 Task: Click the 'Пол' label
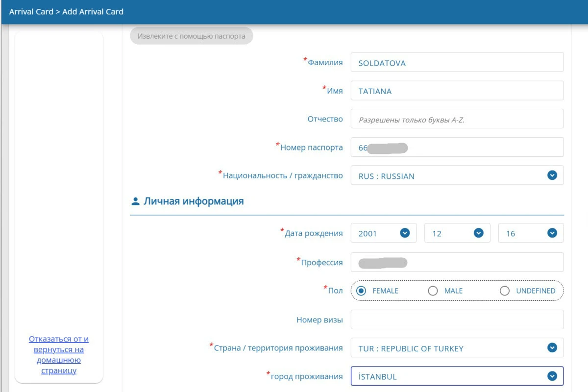335,291
